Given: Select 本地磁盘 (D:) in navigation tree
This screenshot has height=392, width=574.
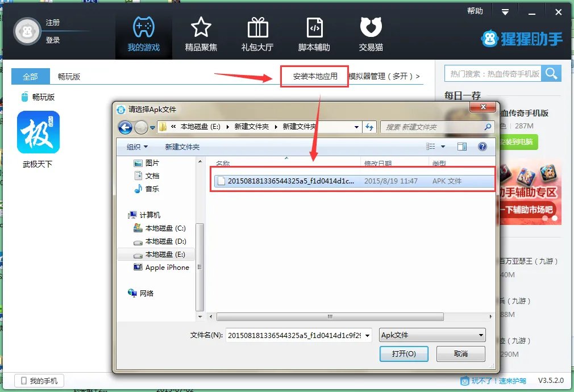Looking at the screenshot, I should tap(165, 241).
